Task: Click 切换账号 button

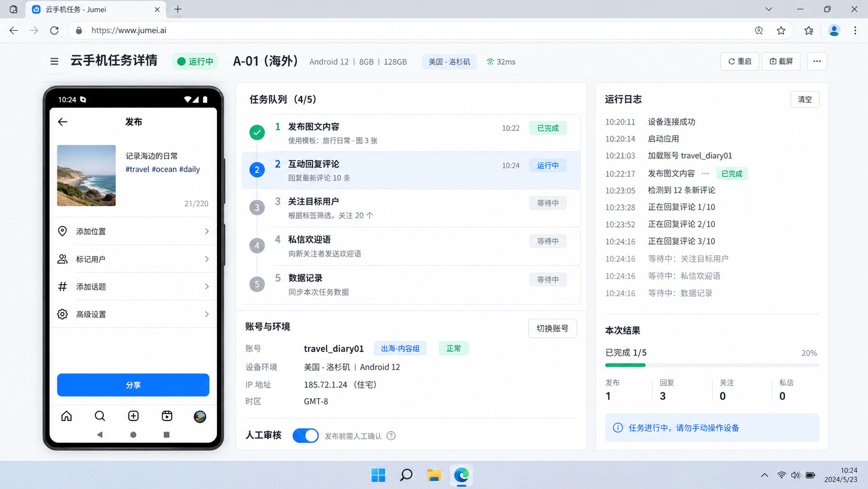Action: (552, 328)
